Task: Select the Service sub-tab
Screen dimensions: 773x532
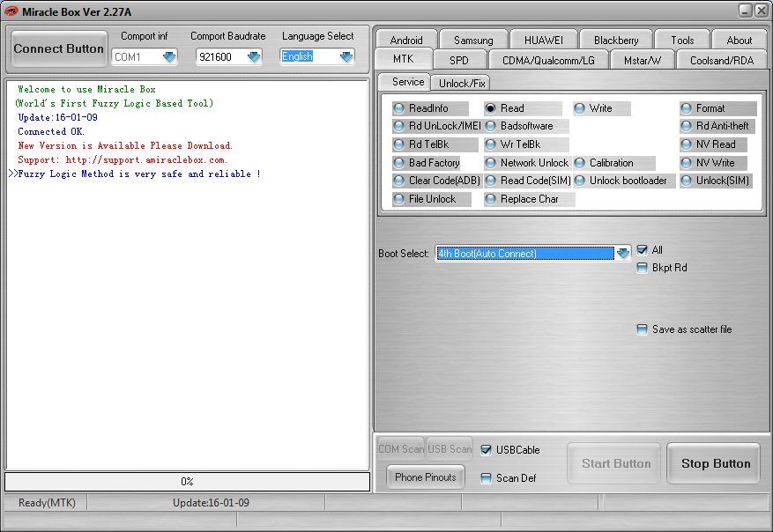Action: click(405, 82)
